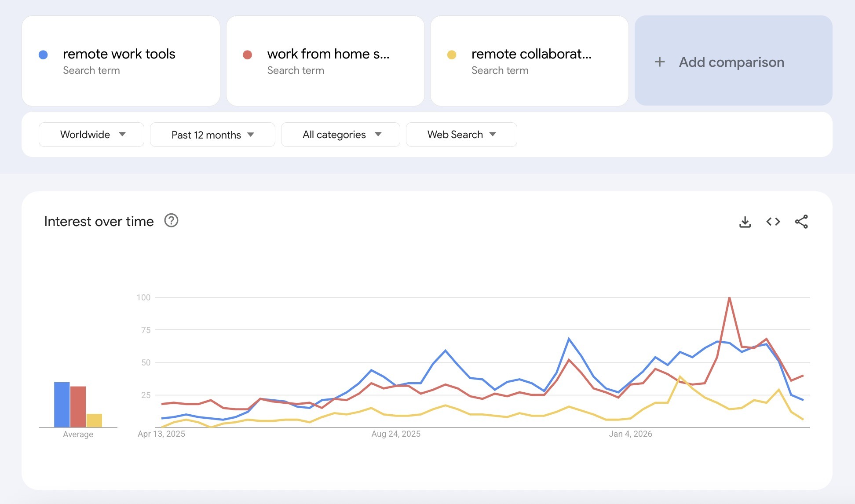Open the All categories dropdown
The image size is (855, 504).
(x=340, y=135)
